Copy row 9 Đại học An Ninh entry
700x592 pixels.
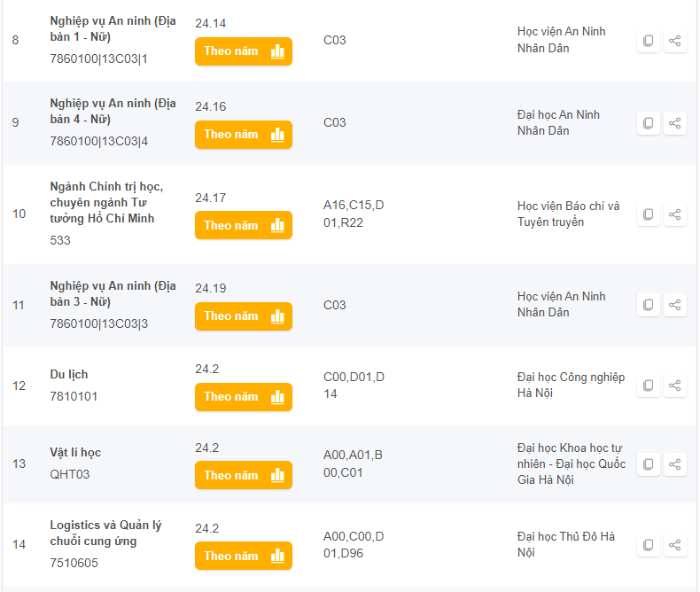click(x=649, y=123)
